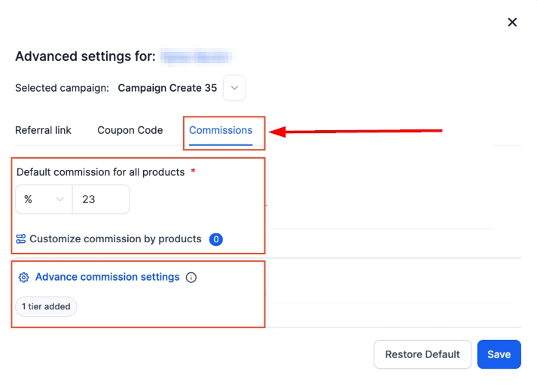The height and width of the screenshot is (392, 537).
Task: Open the % commission type dropdown
Action: 44,199
